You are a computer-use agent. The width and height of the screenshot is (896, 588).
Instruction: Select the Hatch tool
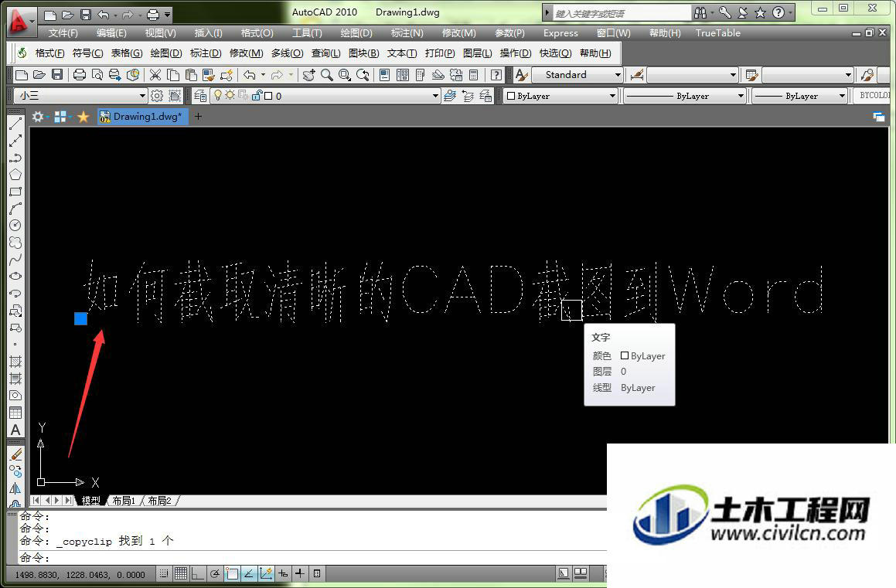[x=15, y=362]
